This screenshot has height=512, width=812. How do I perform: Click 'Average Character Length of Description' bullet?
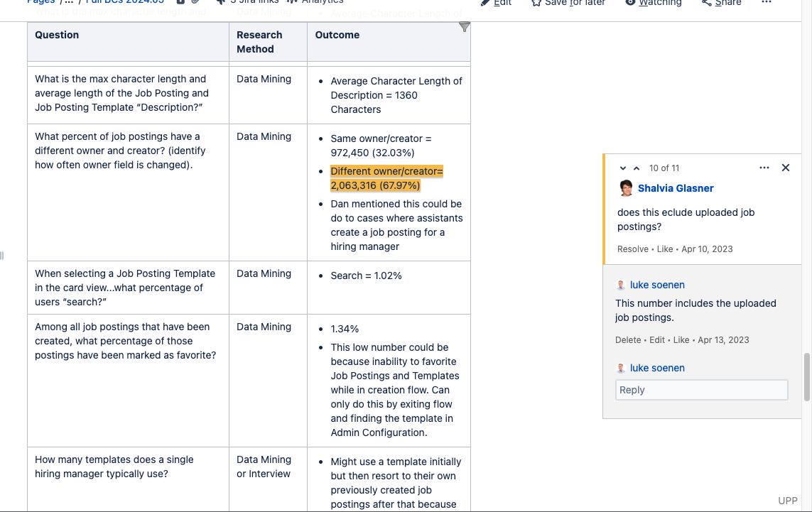(396, 95)
